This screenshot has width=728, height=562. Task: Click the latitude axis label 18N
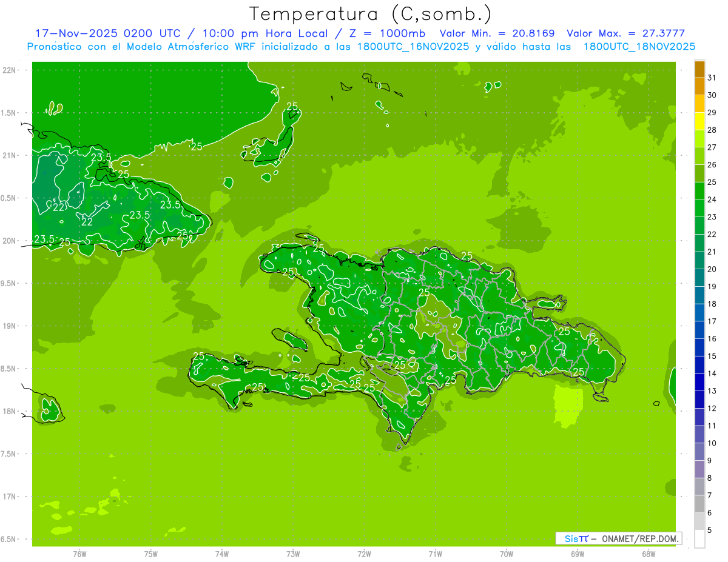[x=10, y=412]
